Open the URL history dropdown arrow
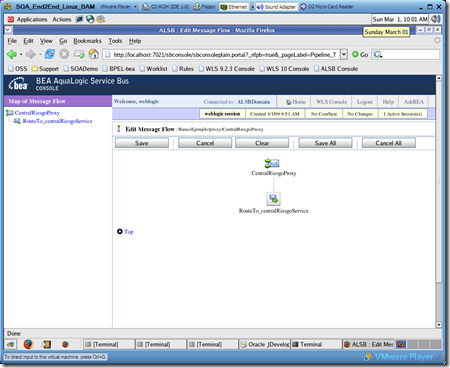Image resolution: width=450 pixels, height=368 pixels. coord(344,54)
